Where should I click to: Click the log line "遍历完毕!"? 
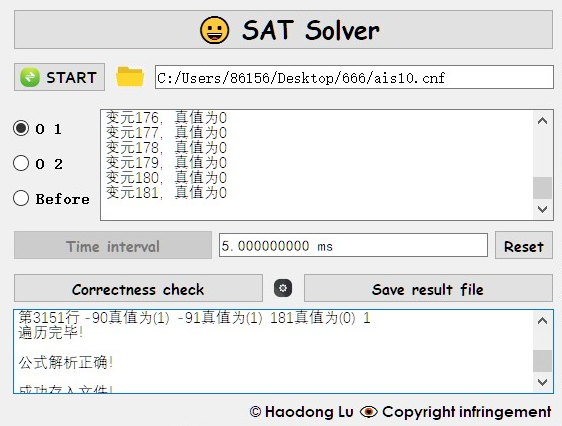coord(51,333)
